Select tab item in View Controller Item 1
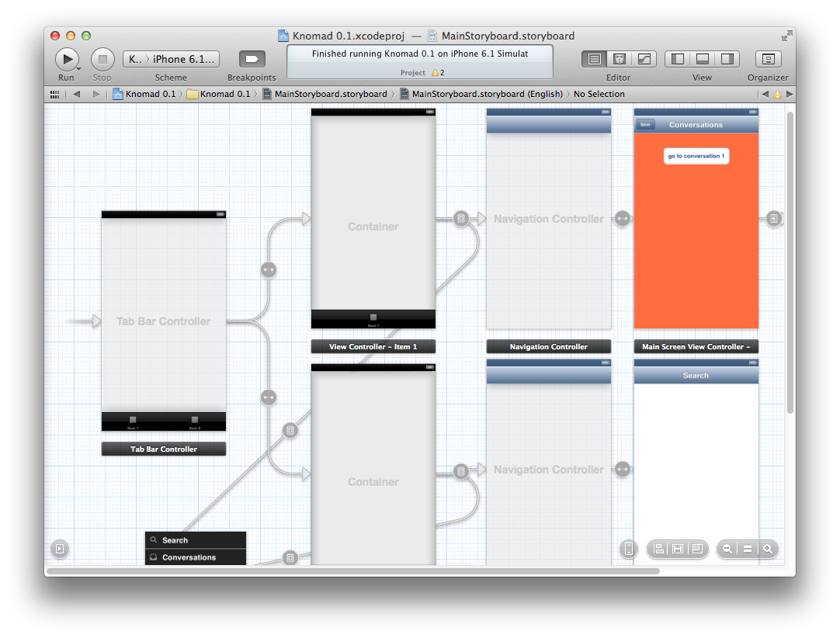 click(373, 320)
